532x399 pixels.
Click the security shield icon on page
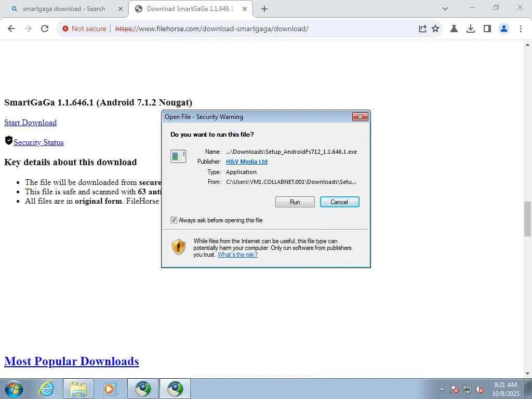(9, 140)
